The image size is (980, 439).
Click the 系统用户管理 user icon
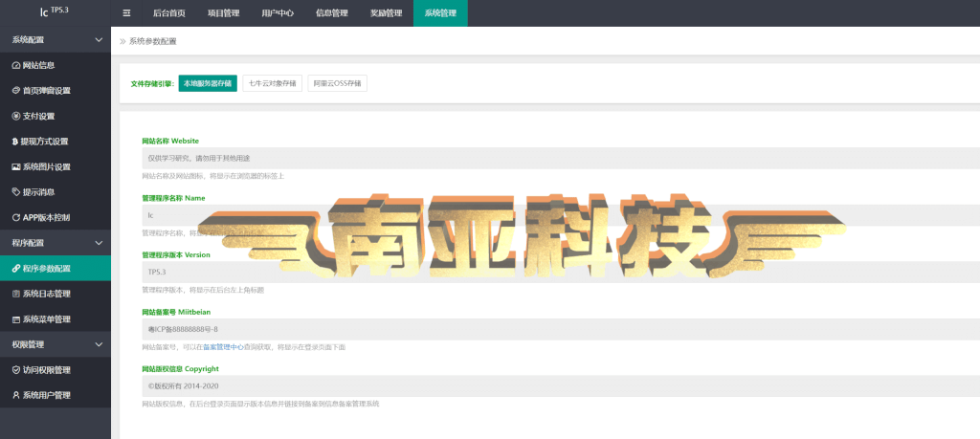(x=16, y=395)
